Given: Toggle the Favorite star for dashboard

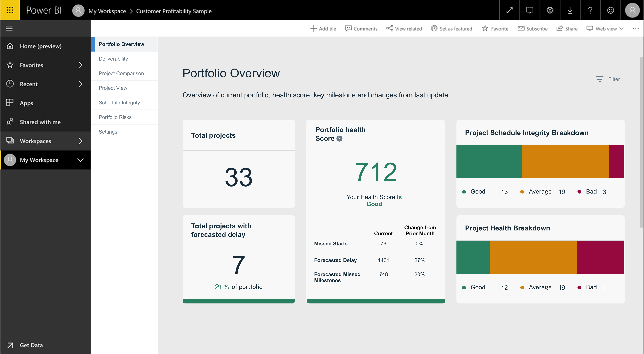Looking at the screenshot, I should pyautogui.click(x=495, y=28).
